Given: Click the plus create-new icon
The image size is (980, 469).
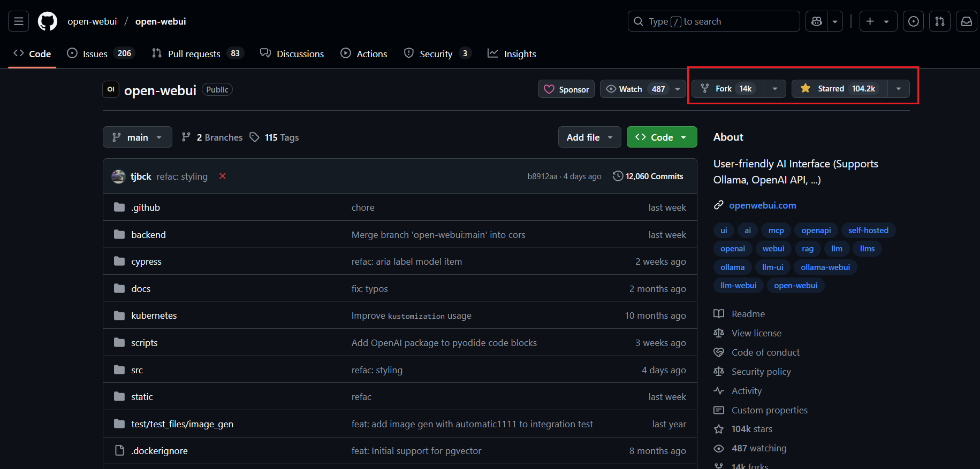Looking at the screenshot, I should (870, 21).
